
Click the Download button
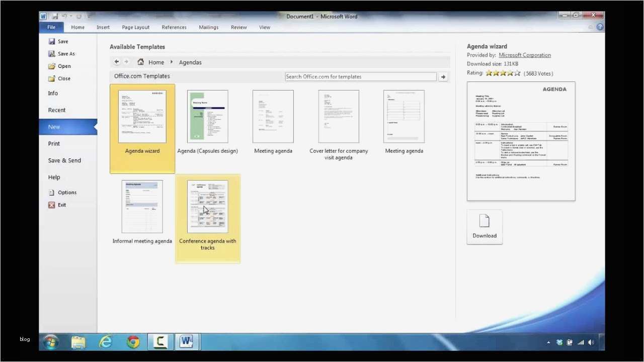485,227
